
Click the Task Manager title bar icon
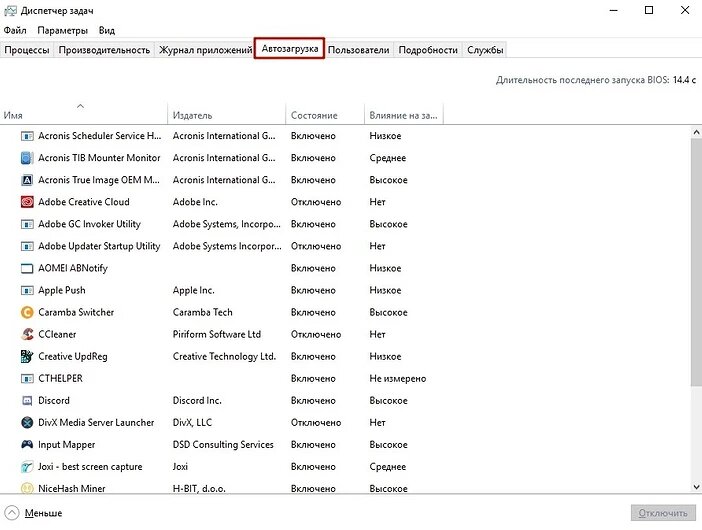[x=10, y=10]
